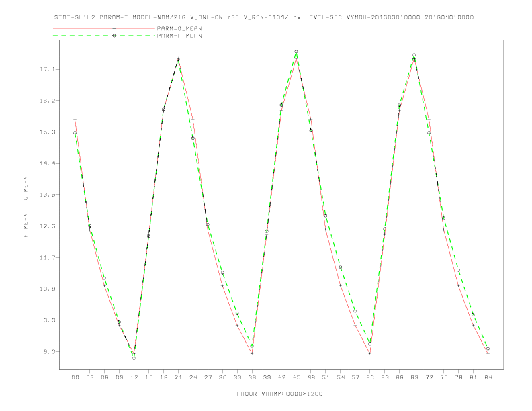Image resolution: width=532 pixels, height=411 pixels.
Task: Click x-axis tick label 09
Action: 119,377
